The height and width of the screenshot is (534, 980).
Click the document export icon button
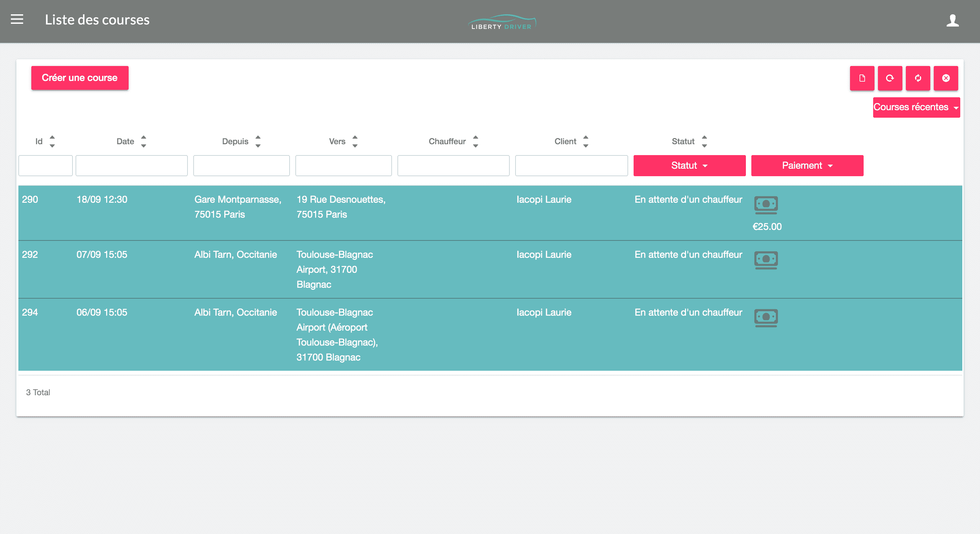coord(862,78)
